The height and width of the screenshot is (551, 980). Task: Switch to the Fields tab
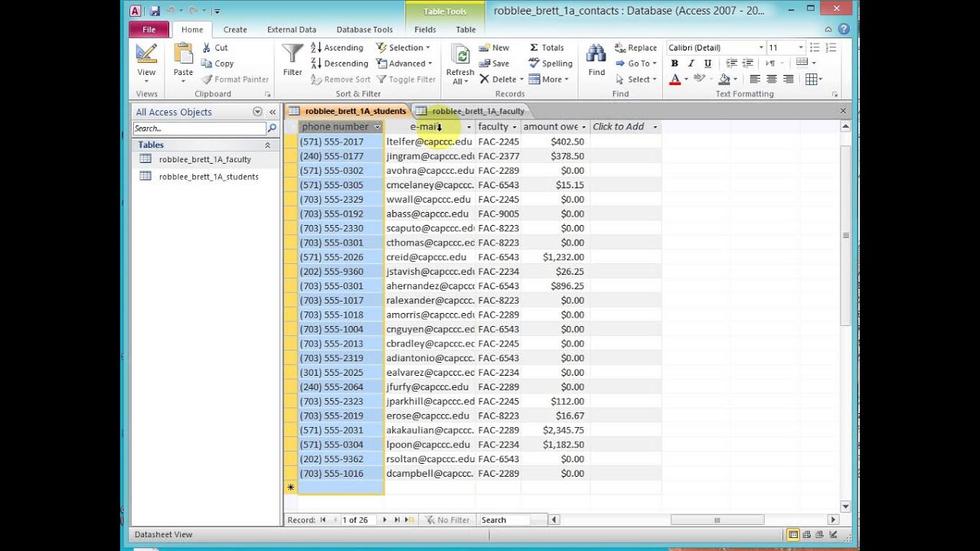(x=425, y=29)
